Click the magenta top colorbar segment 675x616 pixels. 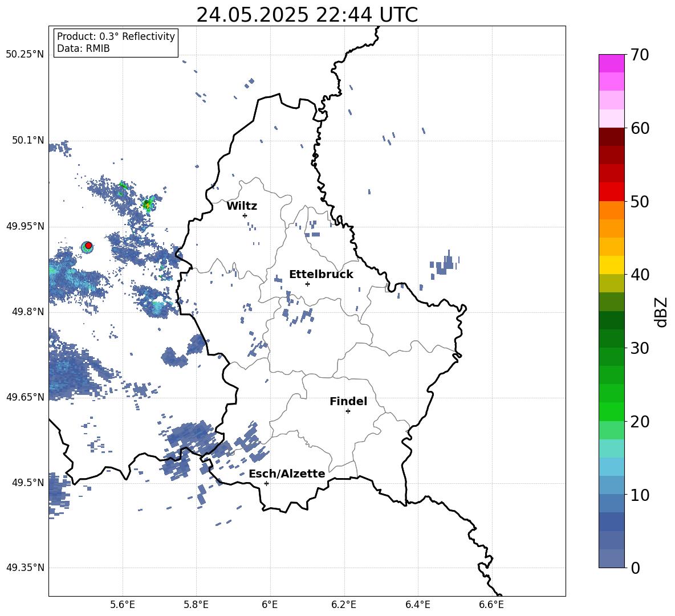(x=611, y=63)
